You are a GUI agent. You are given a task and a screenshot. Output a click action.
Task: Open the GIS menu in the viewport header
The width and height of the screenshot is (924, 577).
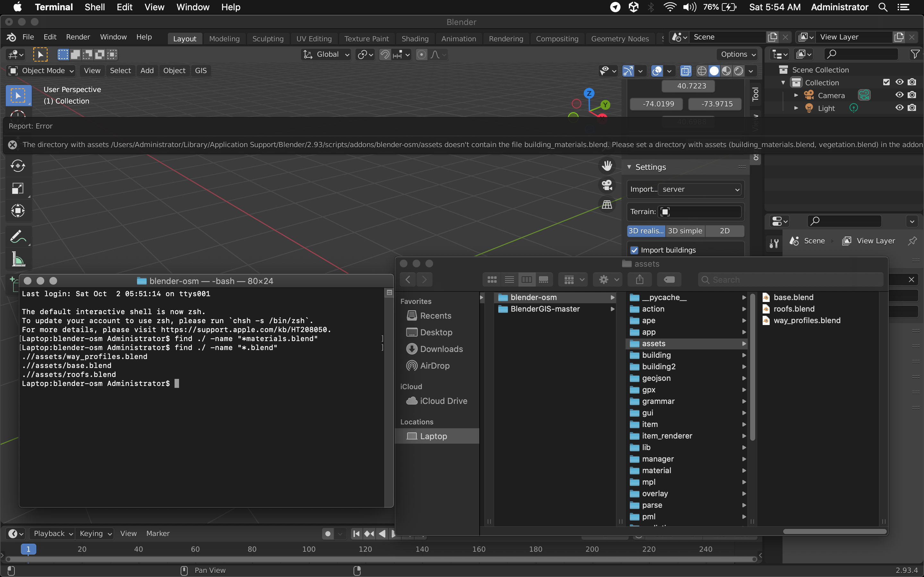(x=201, y=70)
